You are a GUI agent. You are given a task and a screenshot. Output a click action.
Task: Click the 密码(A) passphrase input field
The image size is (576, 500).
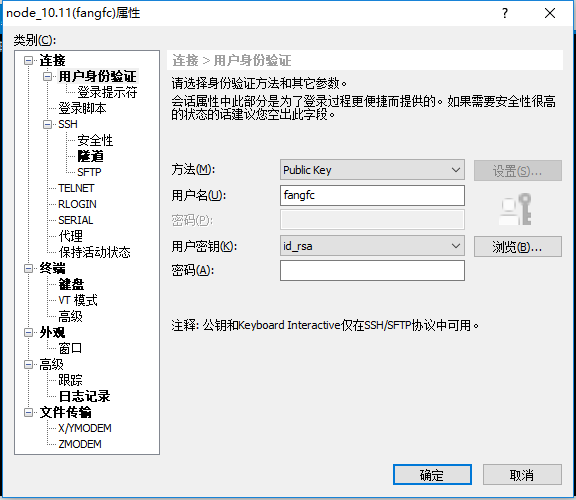click(x=372, y=270)
